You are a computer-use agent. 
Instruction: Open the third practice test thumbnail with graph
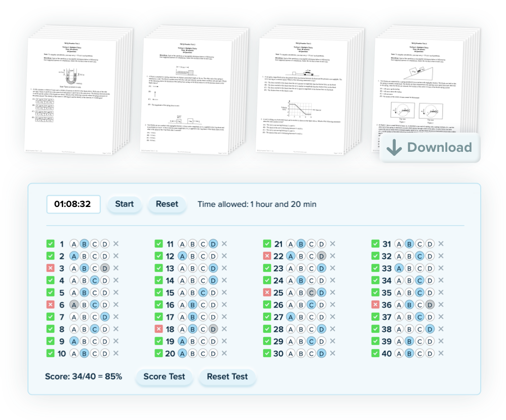(309, 91)
